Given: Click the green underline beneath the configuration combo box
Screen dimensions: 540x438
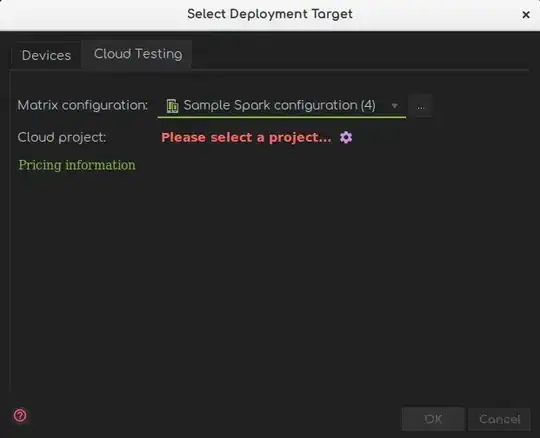Looking at the screenshot, I should (281, 117).
